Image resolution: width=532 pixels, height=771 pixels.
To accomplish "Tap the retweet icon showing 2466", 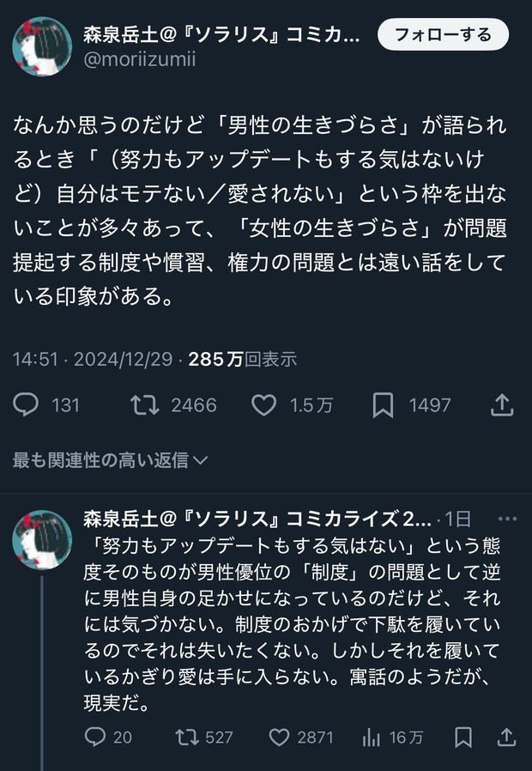I will pos(145,405).
